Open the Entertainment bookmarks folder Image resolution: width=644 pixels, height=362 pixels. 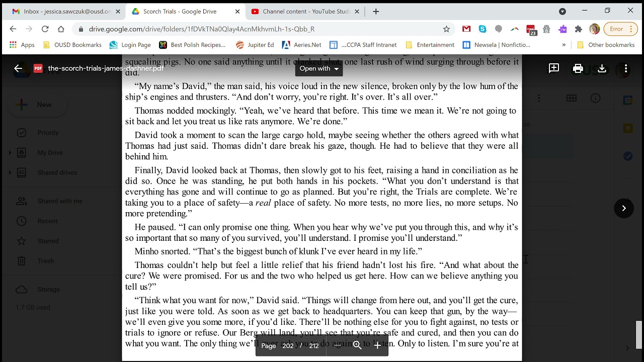pyautogui.click(x=430, y=45)
